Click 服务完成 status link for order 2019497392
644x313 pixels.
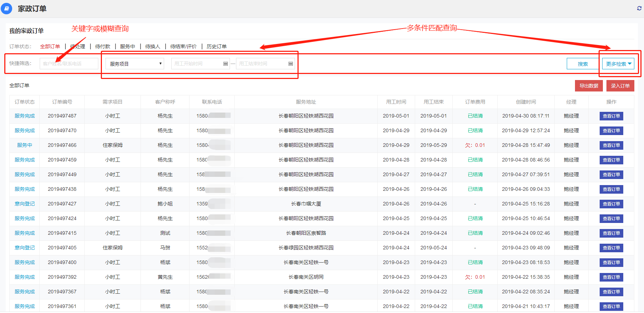click(x=25, y=277)
